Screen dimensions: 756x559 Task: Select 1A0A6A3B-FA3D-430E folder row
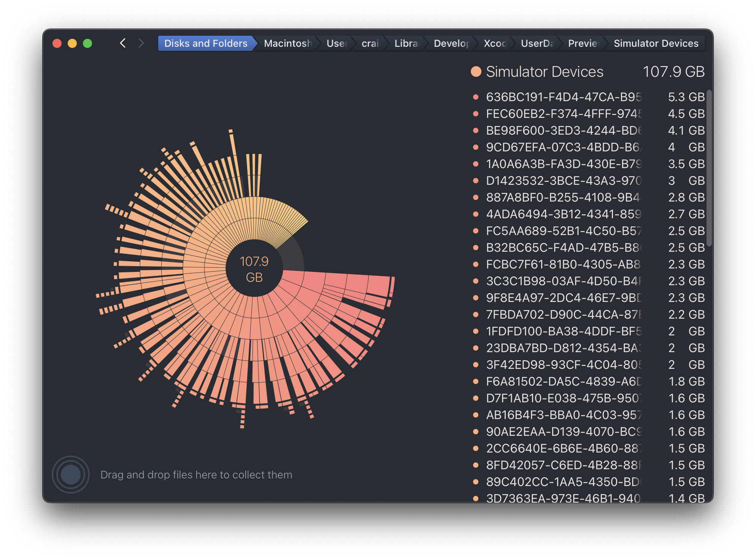point(563,164)
